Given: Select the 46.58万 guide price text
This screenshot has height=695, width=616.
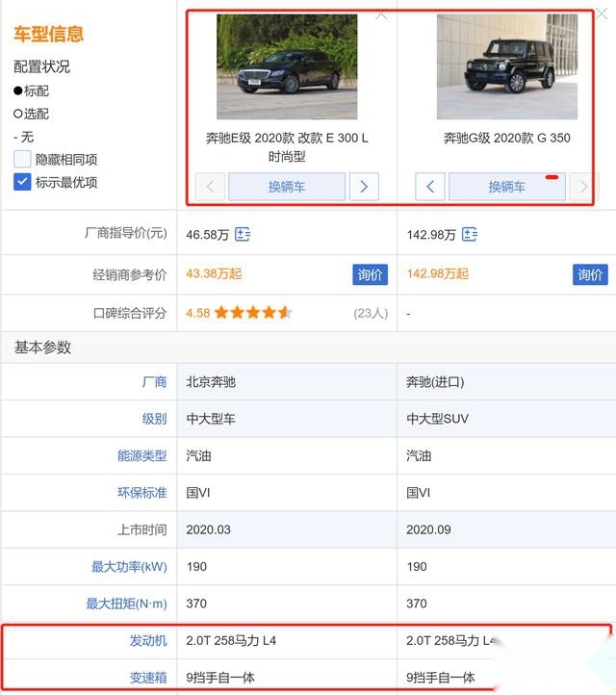Looking at the screenshot, I should tap(207, 235).
